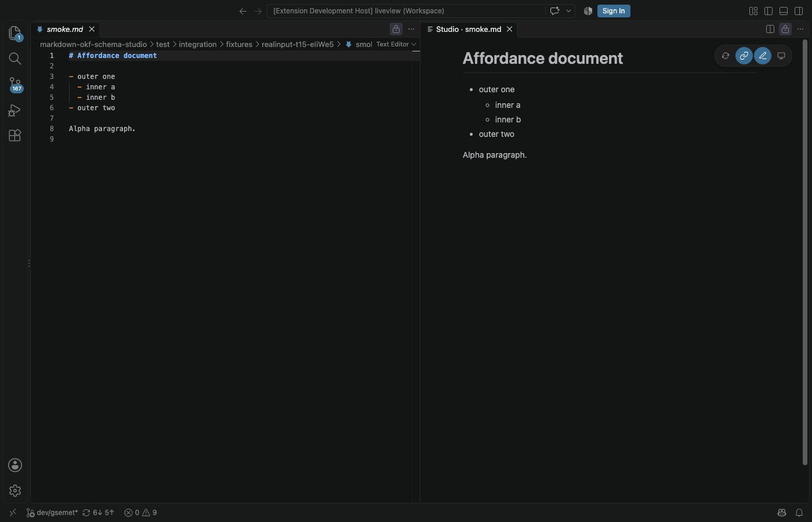Close the Studio · smoke.md tab
This screenshot has height=522, width=812.
tap(509, 29)
